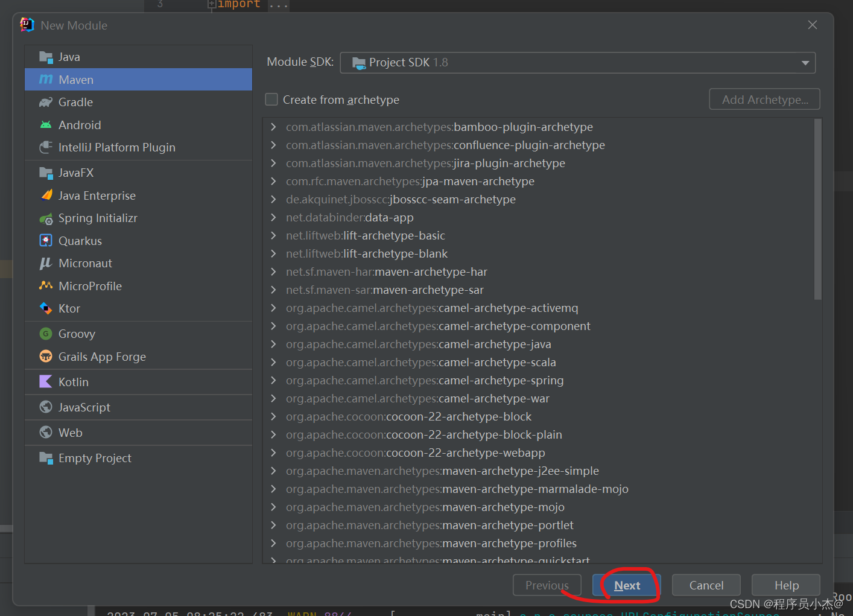Select maven-archetype-profiles row
The height and width of the screenshot is (616, 853).
tap(538, 543)
